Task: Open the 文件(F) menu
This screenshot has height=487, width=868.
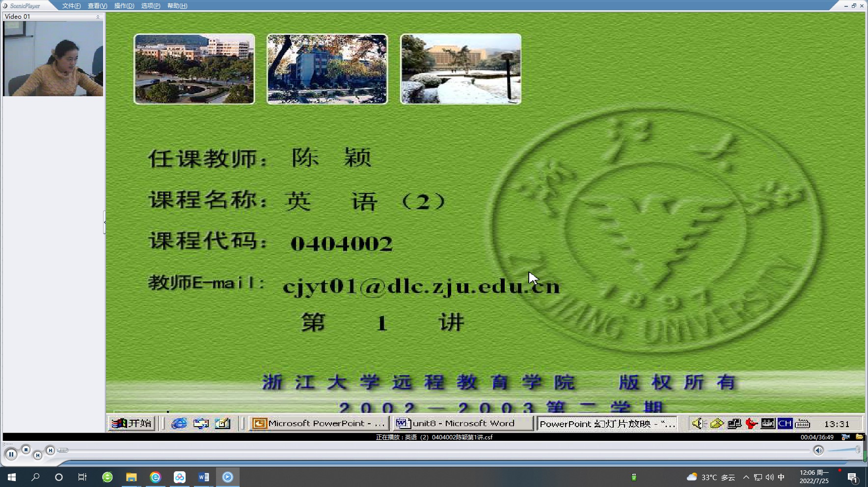Action: (x=71, y=6)
